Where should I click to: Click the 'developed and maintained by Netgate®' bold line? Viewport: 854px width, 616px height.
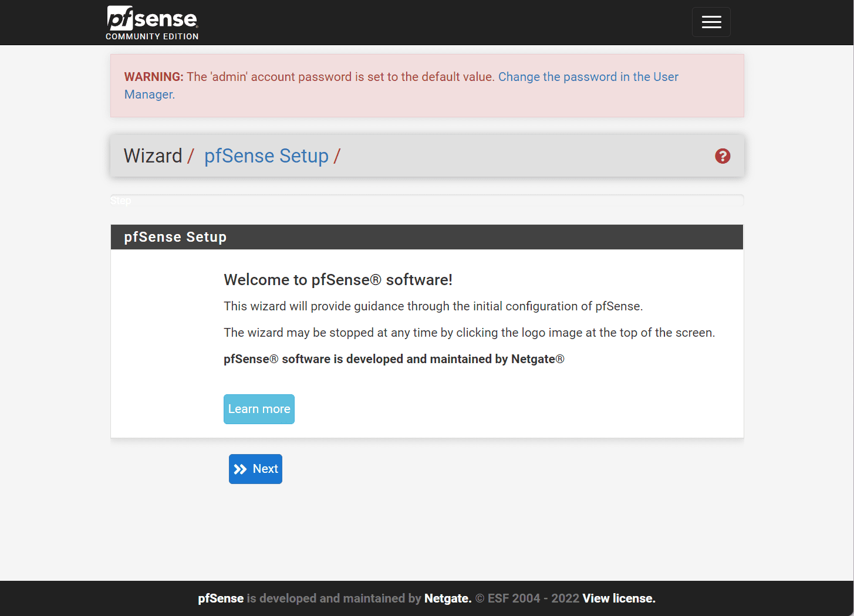click(394, 359)
